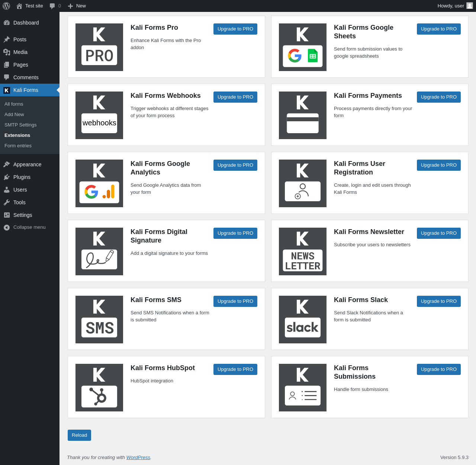Click the Digital Signature extension thumbnail
The height and width of the screenshot is (465, 476).
pyautogui.click(x=99, y=251)
